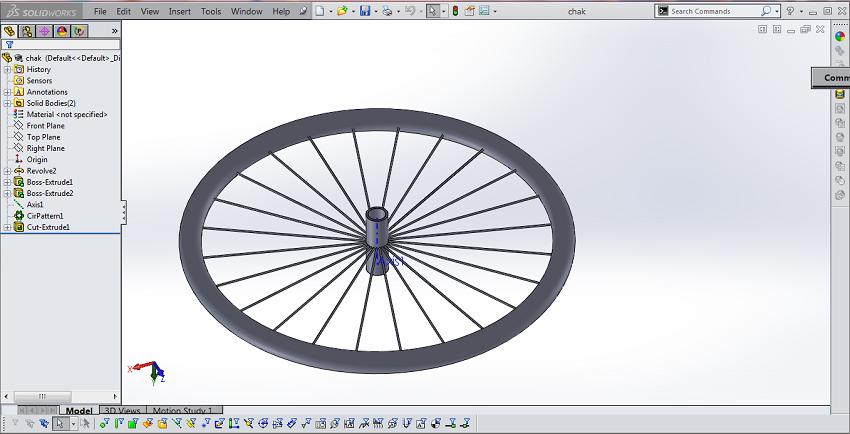Expand the History tree node
The image size is (850, 434).
click(7, 69)
